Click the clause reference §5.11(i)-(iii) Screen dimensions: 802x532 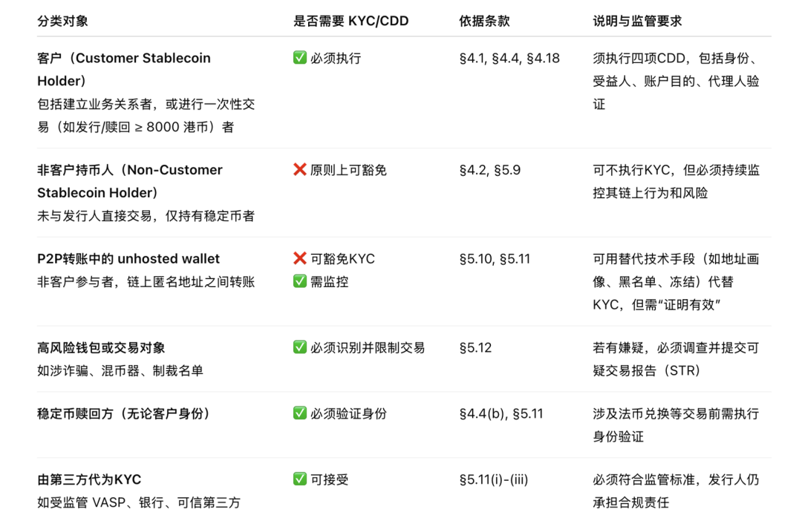(494, 479)
